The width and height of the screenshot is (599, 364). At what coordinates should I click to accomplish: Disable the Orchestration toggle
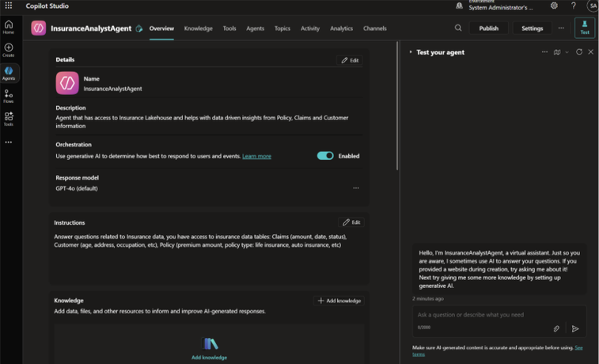pyautogui.click(x=325, y=156)
